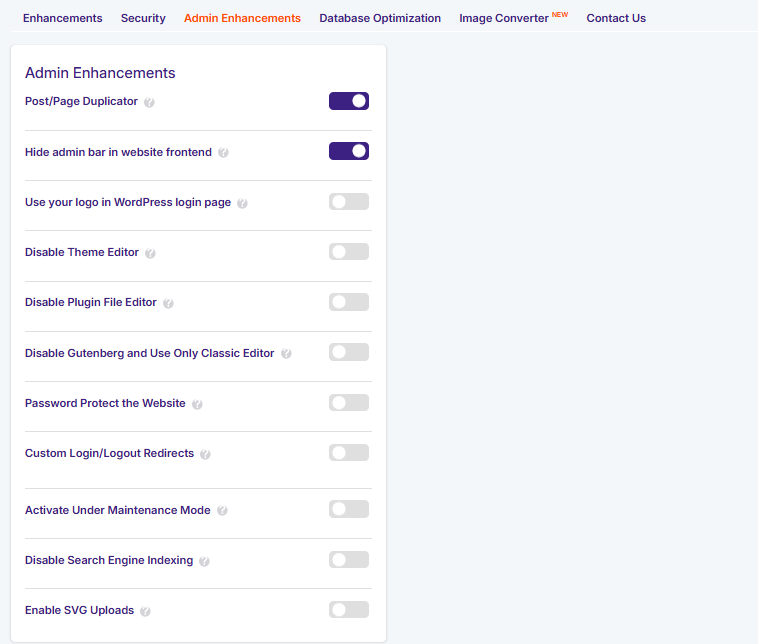Turn off Post/Page Duplicator toggle
The image size is (758, 644).
pyautogui.click(x=349, y=101)
